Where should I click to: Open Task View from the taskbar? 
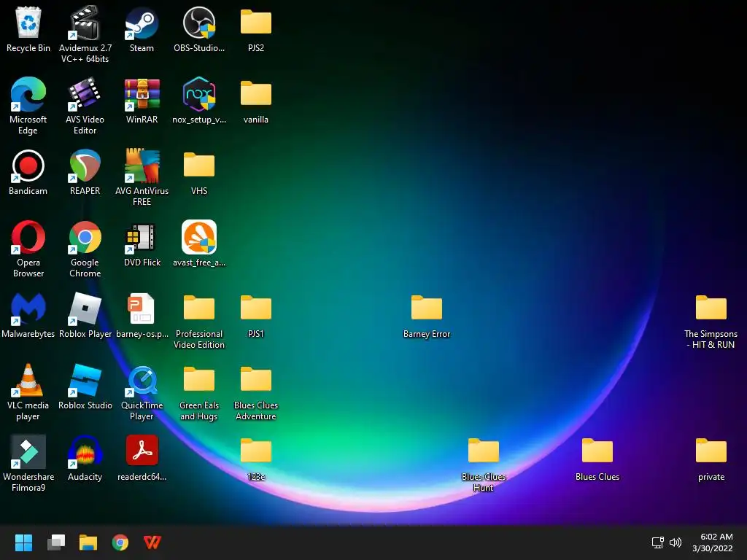(x=55, y=542)
